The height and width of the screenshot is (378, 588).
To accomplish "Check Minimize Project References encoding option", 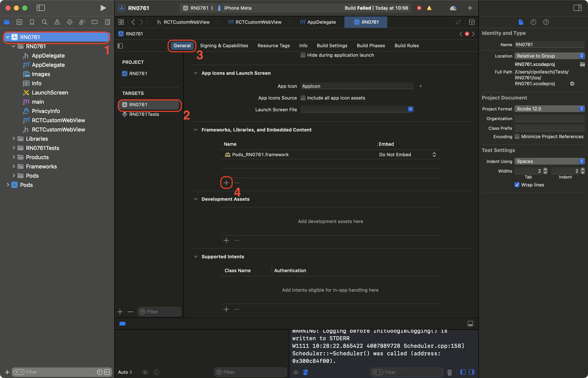I will [x=517, y=136].
